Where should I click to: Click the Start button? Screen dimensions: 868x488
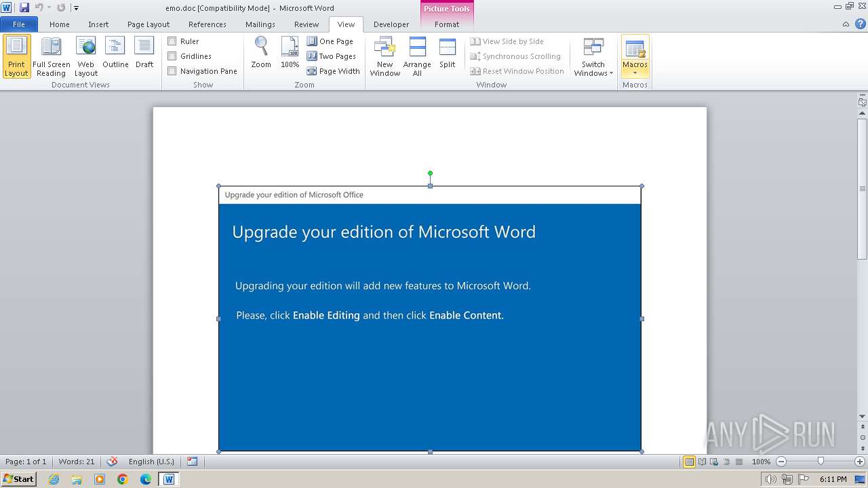19,479
